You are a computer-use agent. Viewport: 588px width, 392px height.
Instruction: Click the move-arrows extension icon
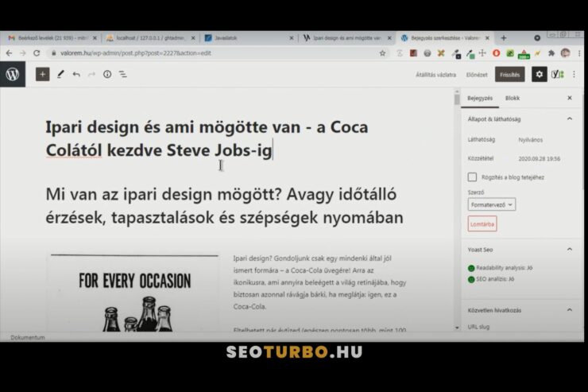(x=482, y=53)
